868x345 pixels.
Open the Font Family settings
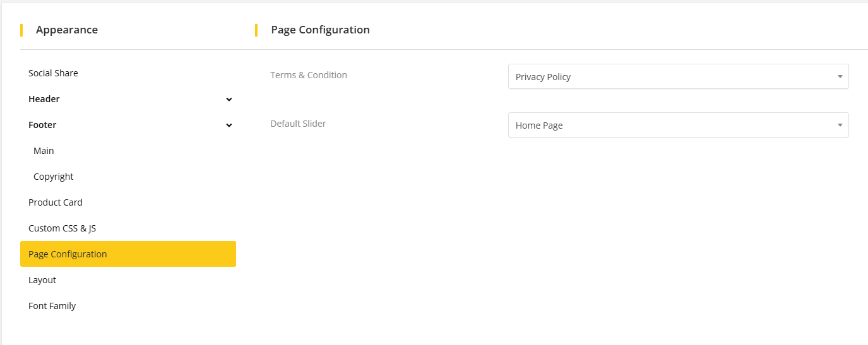coord(52,306)
